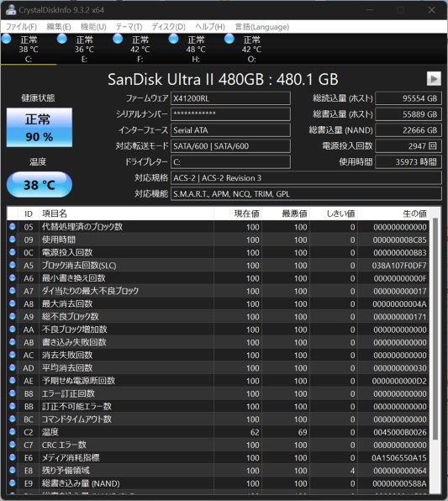Click status dot for attribute B8
The image size is (448, 501).
13,393
